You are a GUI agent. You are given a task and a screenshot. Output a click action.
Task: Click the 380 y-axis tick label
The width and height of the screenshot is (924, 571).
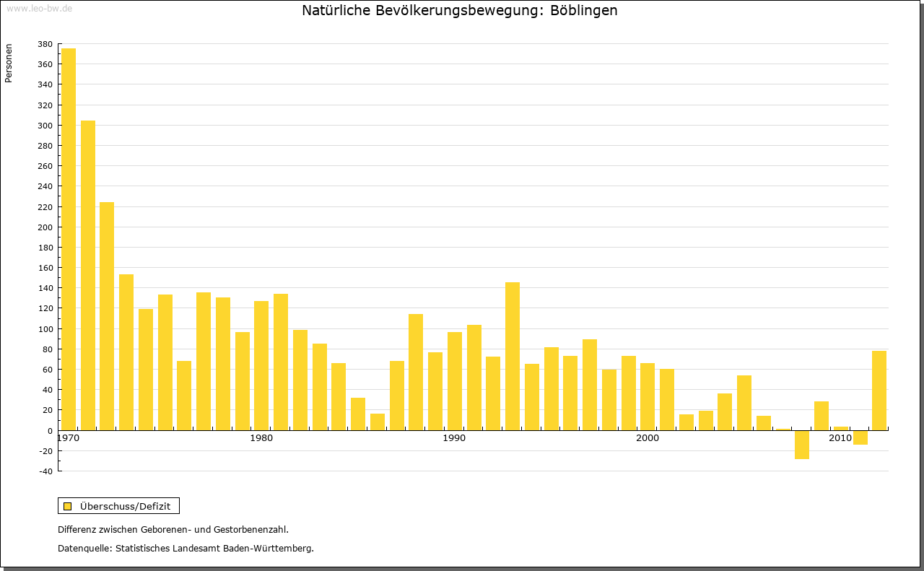pyautogui.click(x=45, y=44)
